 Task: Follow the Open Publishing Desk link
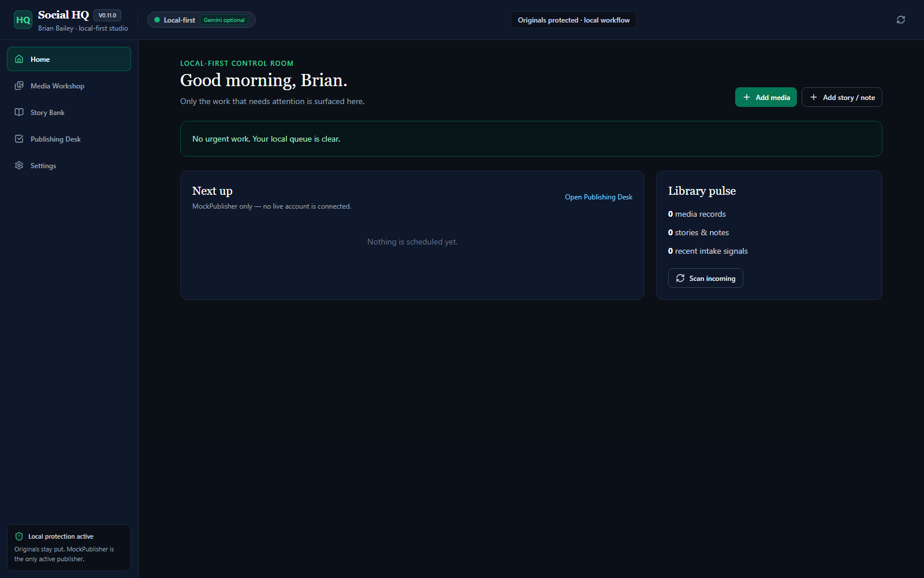tap(598, 197)
